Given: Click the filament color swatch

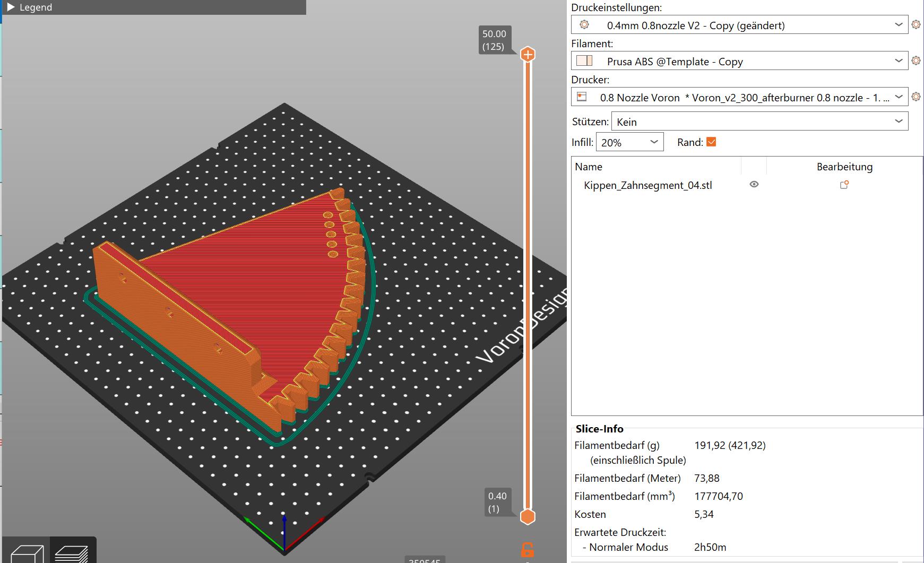Looking at the screenshot, I should click(x=584, y=60).
